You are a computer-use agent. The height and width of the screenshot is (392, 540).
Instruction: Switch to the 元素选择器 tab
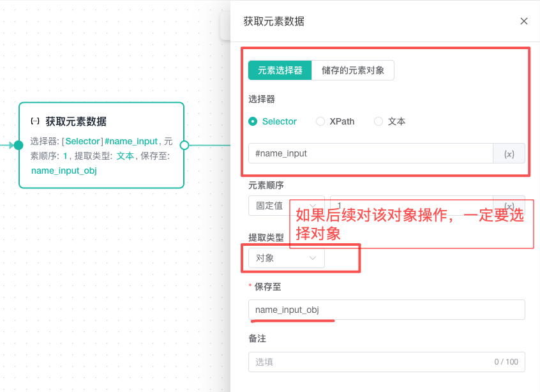pyautogui.click(x=280, y=70)
